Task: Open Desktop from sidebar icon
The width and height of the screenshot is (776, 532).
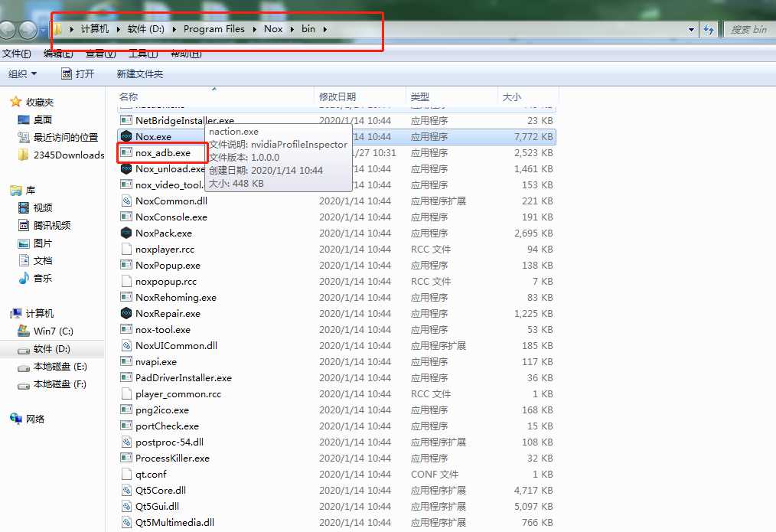Action: (x=23, y=119)
